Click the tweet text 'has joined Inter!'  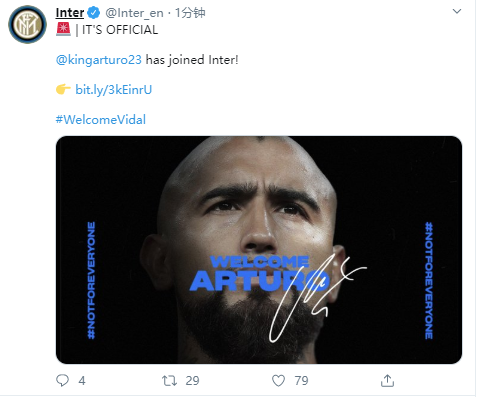[192, 60]
